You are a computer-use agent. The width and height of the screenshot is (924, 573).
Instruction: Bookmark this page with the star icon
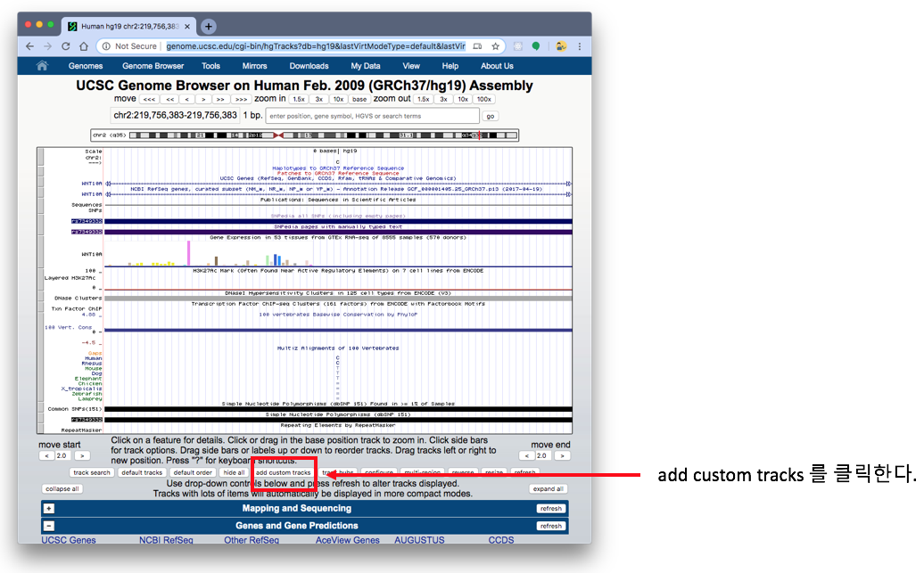(x=496, y=46)
